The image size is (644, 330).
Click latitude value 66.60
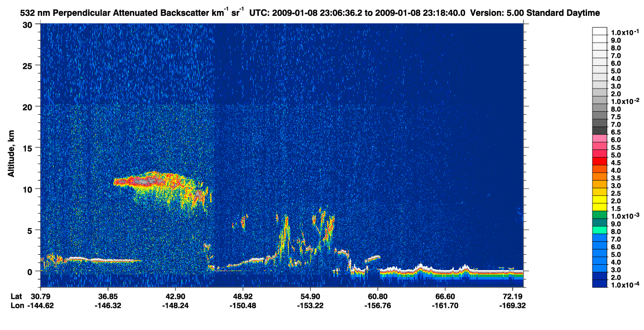tap(445, 296)
